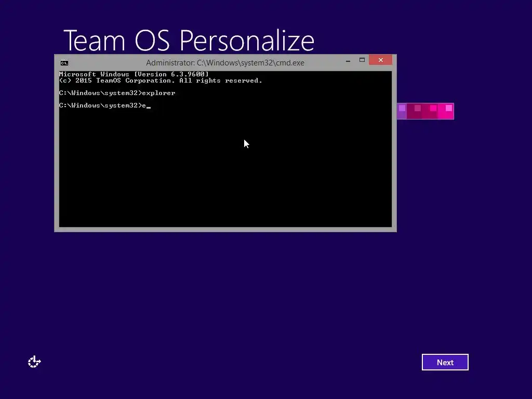Screen dimensions: 532x399
Task: Click the "Microsoft Windows [Version 6.3.9600]" line
Action: point(134,74)
